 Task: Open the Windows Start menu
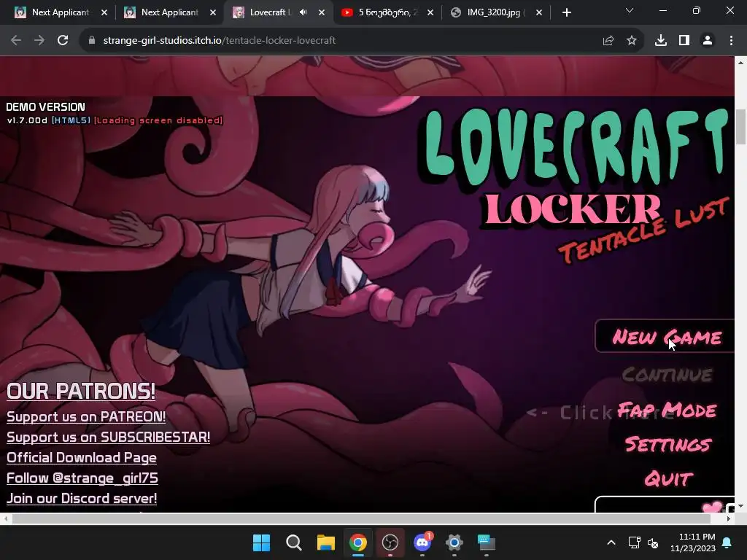point(262,542)
